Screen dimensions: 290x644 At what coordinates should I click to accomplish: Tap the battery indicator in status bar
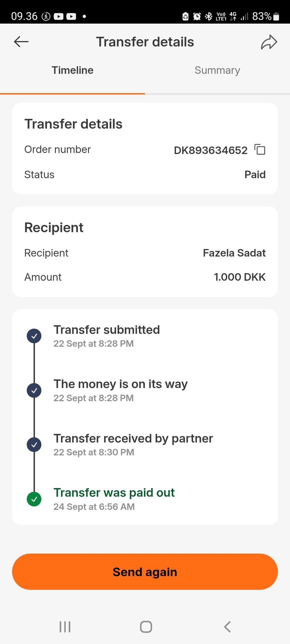click(x=276, y=16)
